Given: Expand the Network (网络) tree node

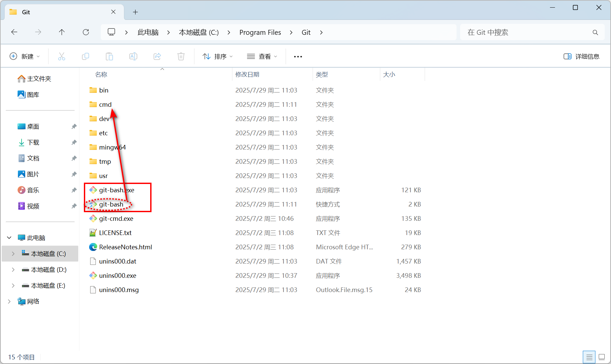Looking at the screenshot, I should pos(9,301).
